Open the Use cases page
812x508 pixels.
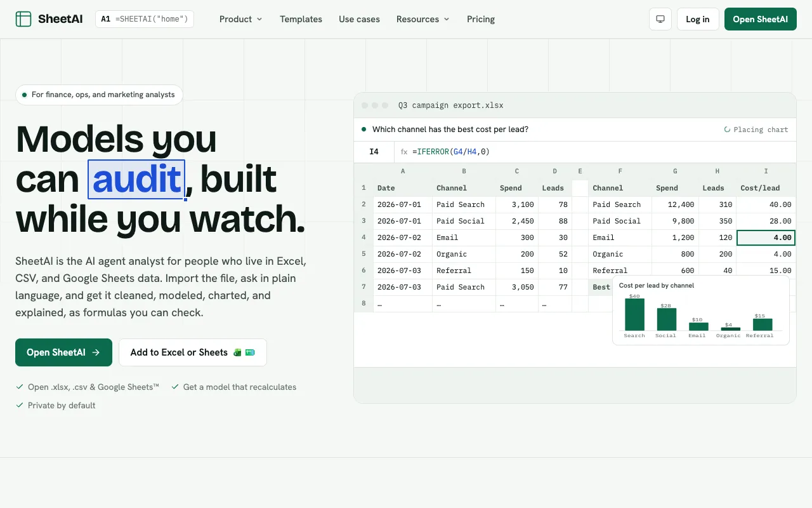[x=359, y=19]
